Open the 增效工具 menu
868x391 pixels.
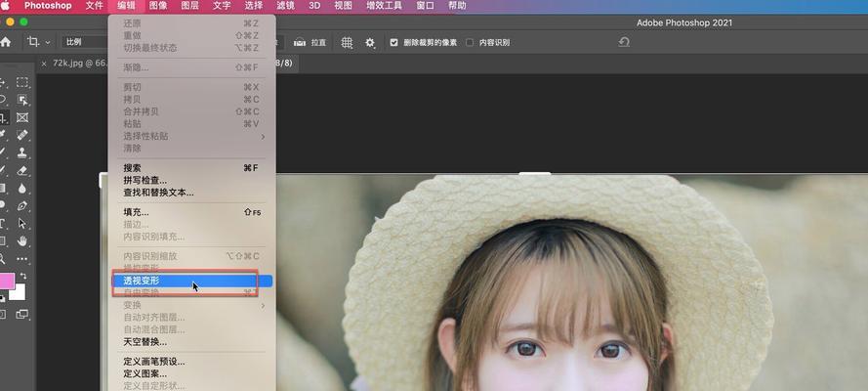click(384, 6)
